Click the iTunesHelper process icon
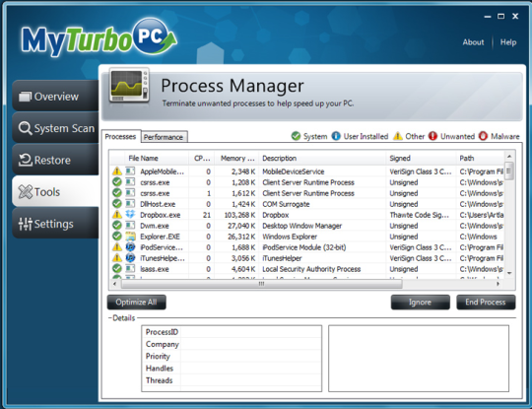Screen dimensions: 532x409 tap(130, 258)
